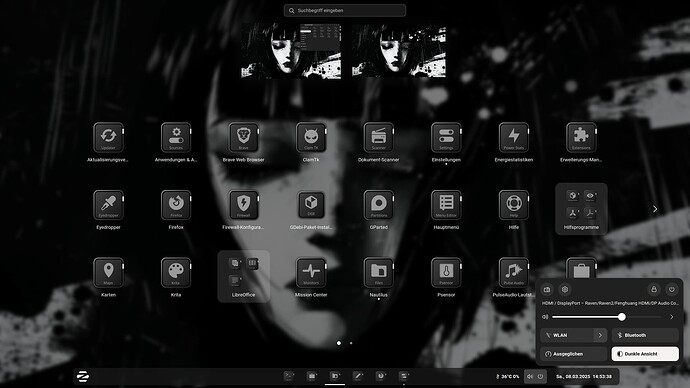Switch to second app grid page dot
Screen dimensions: 690x388
(x=351, y=343)
